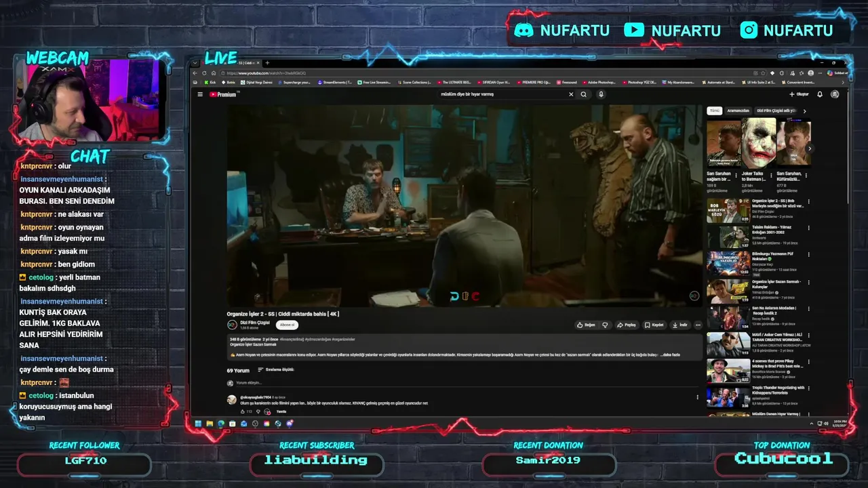868x488 pixels.
Task: Open the Oluştur create button
Action: pyautogui.click(x=799, y=94)
